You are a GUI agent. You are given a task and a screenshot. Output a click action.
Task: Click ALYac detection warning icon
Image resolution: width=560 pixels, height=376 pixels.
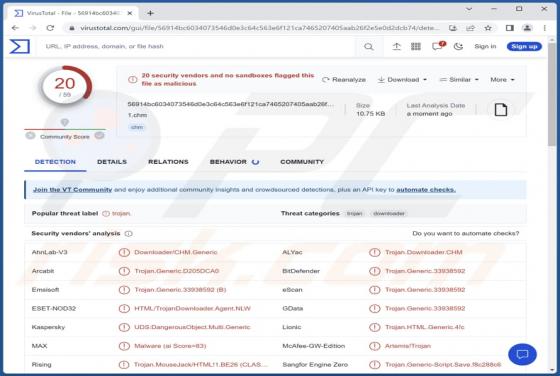coord(375,252)
